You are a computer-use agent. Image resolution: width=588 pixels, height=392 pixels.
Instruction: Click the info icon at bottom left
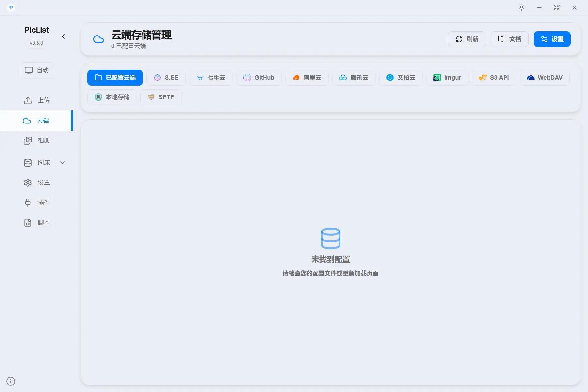pos(11,381)
